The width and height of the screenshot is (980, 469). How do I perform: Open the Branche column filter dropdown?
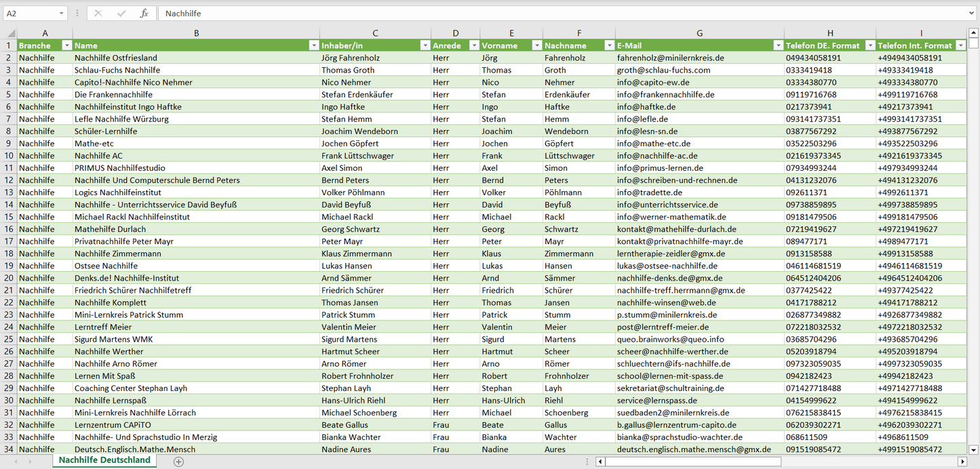(x=66, y=45)
